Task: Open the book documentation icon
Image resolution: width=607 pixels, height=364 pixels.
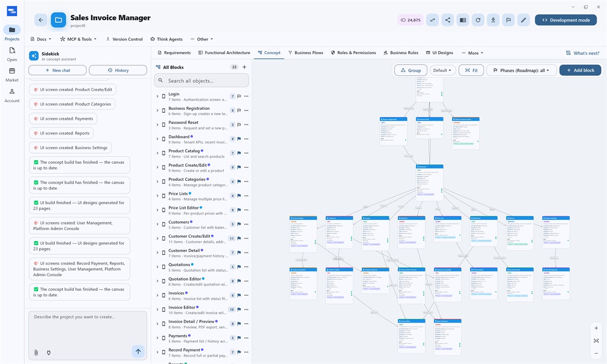Action: 463,20
